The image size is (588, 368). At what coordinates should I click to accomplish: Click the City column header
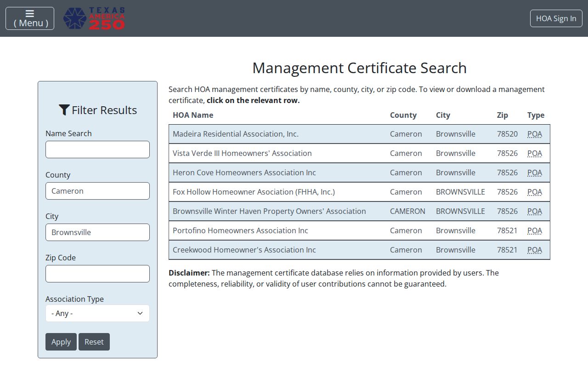[443, 115]
